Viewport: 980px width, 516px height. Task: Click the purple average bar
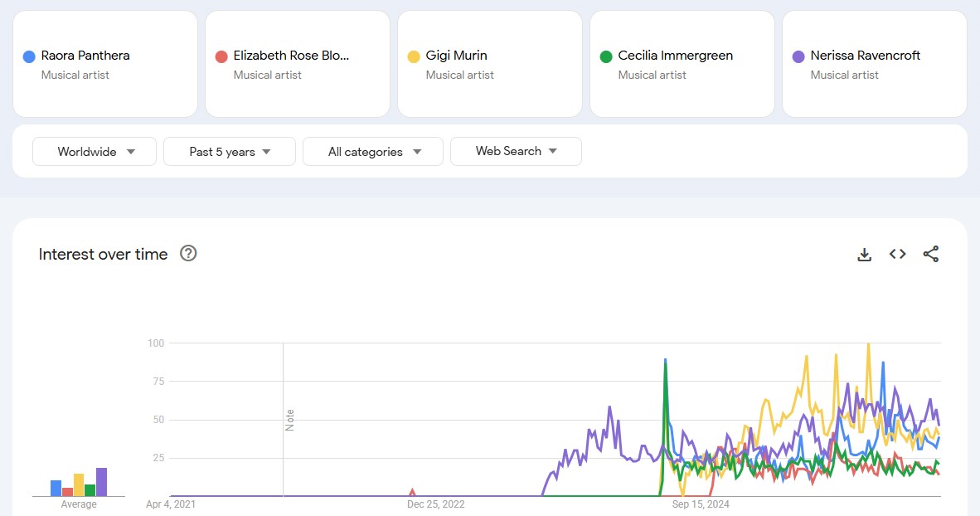pyautogui.click(x=101, y=482)
